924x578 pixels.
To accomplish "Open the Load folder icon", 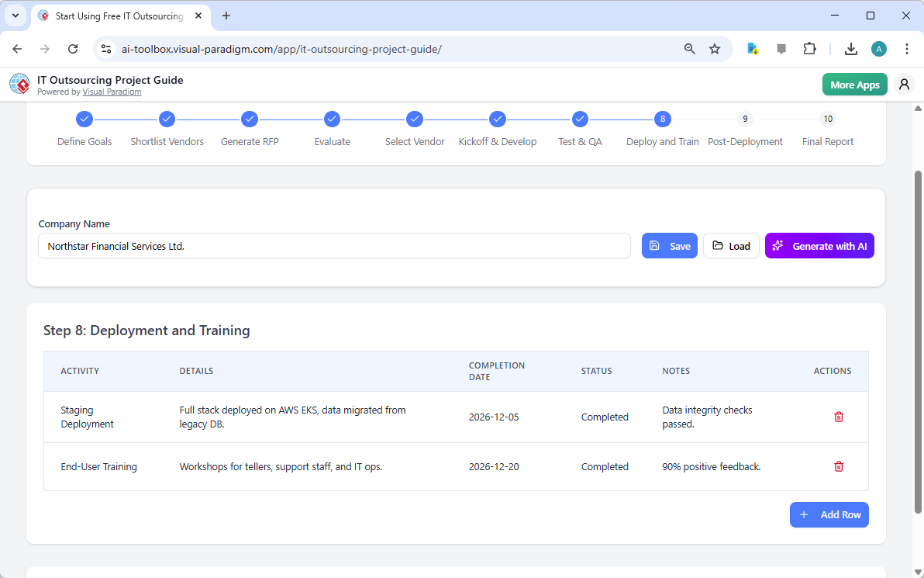I will coord(714,245).
